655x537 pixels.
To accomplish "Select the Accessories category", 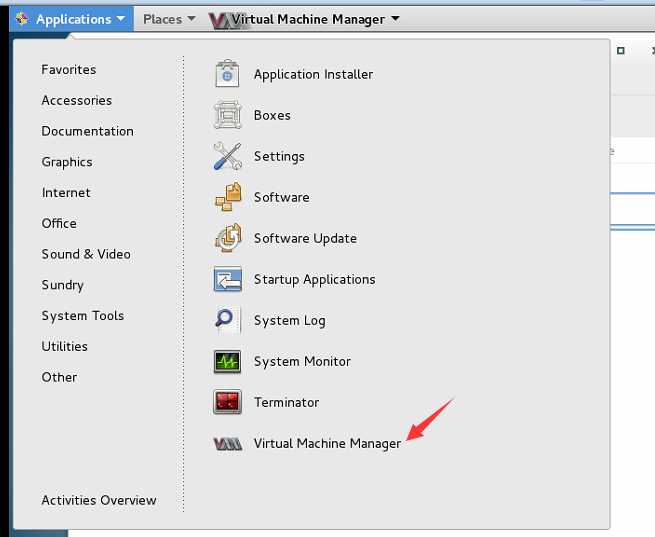I will click(77, 100).
